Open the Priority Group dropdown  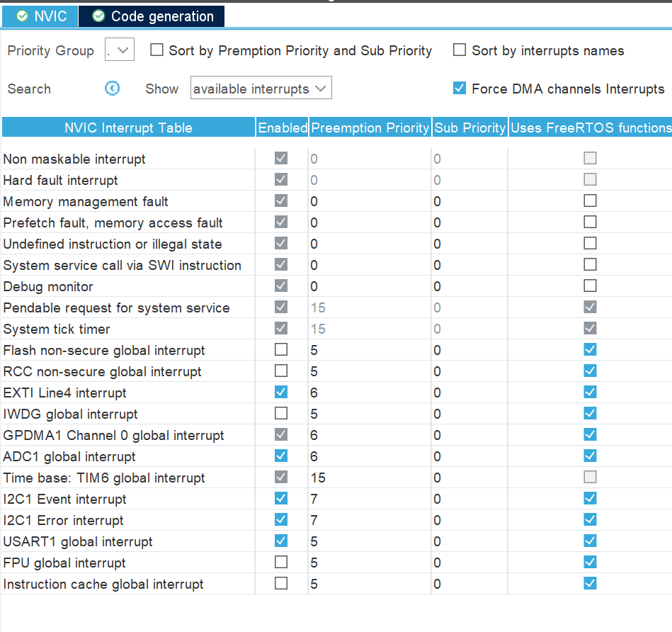120,50
